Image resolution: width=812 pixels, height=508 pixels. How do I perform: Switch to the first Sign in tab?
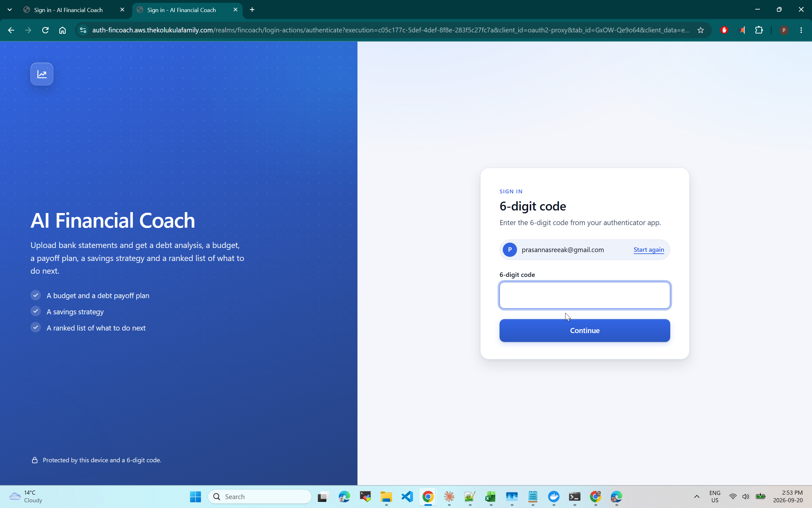pyautogui.click(x=69, y=10)
